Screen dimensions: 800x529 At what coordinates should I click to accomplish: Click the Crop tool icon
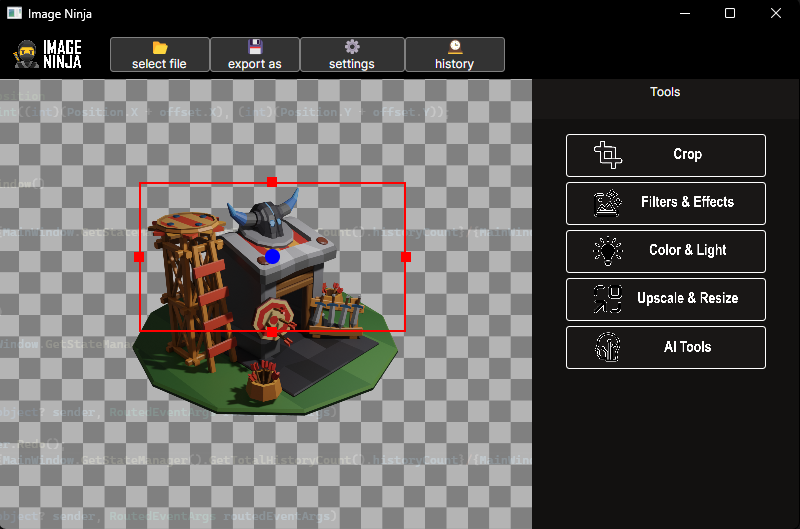tap(608, 155)
